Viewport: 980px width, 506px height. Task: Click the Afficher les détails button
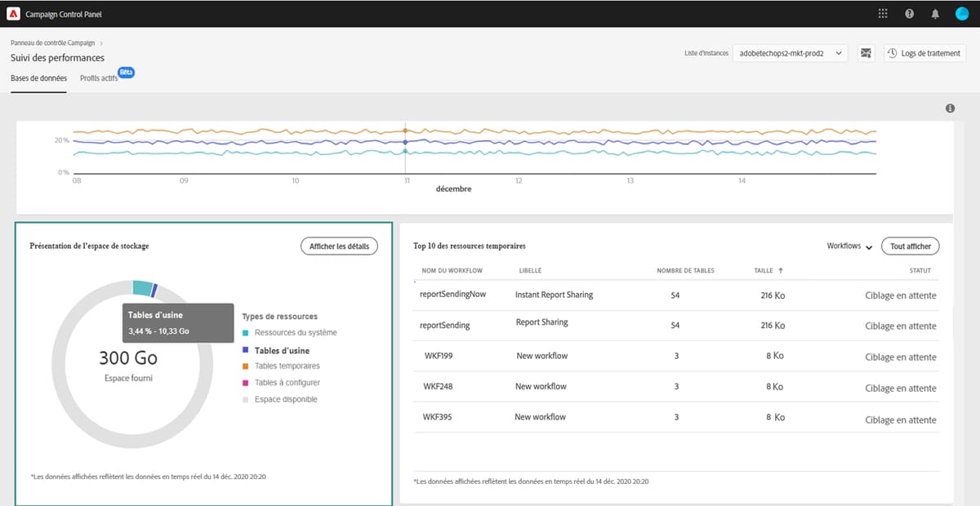(x=339, y=246)
